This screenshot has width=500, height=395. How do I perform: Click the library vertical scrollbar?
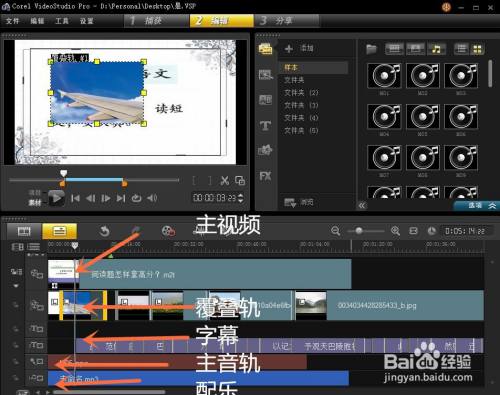click(x=490, y=73)
